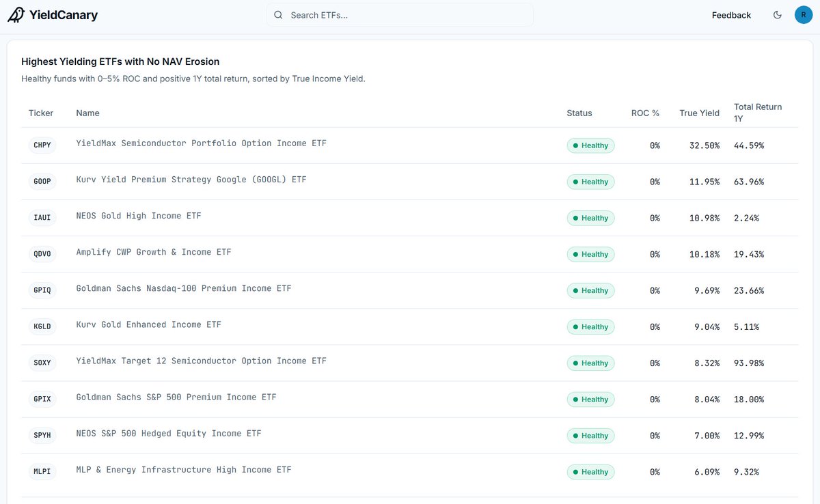This screenshot has width=820, height=504.
Task: Click the Healthy status pill for GPIQ
Action: 590,290
